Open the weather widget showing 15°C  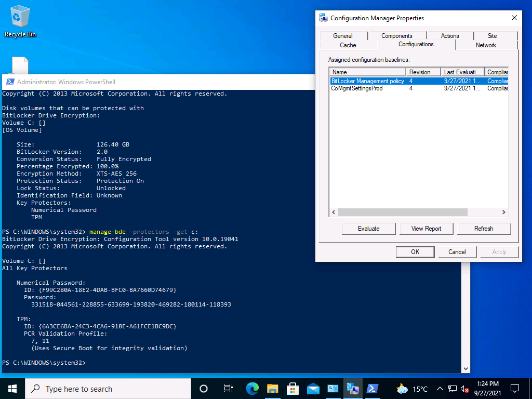click(x=412, y=389)
